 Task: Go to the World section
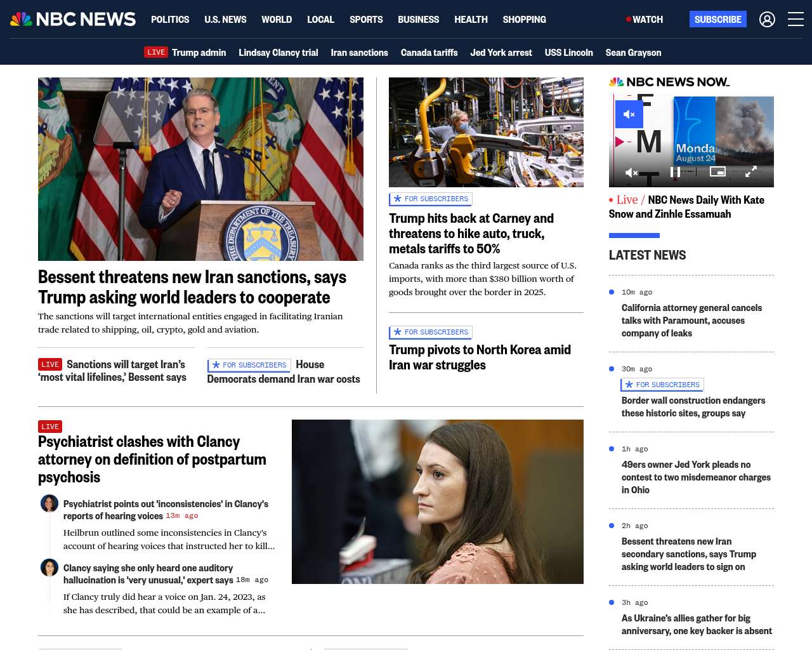277,20
